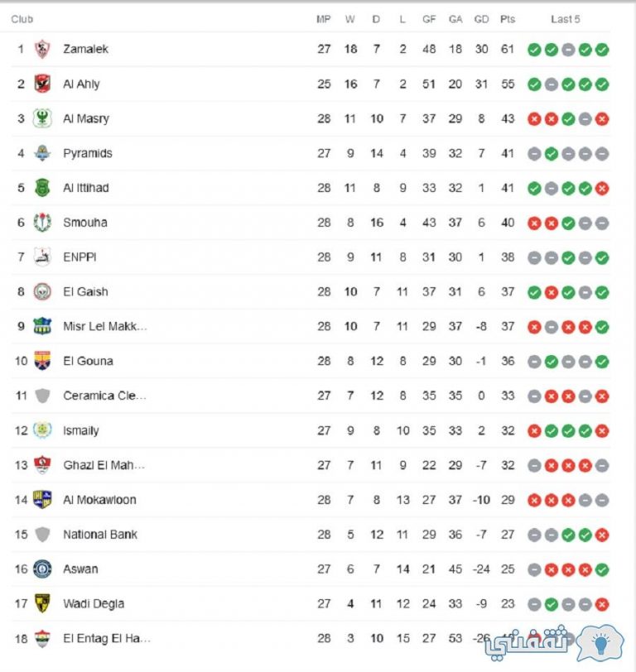Click the lightbulb watermark logo
This screenshot has height=672, width=636.
600,643
